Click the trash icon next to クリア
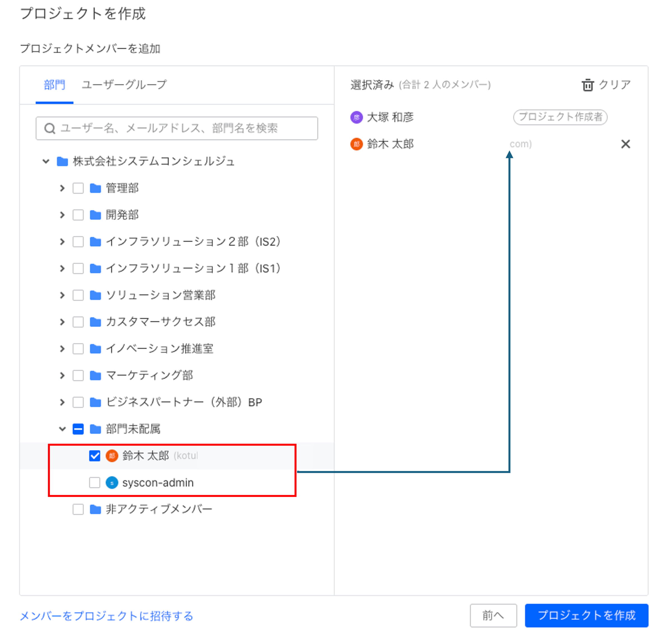This screenshot has width=662, height=644. tap(588, 85)
